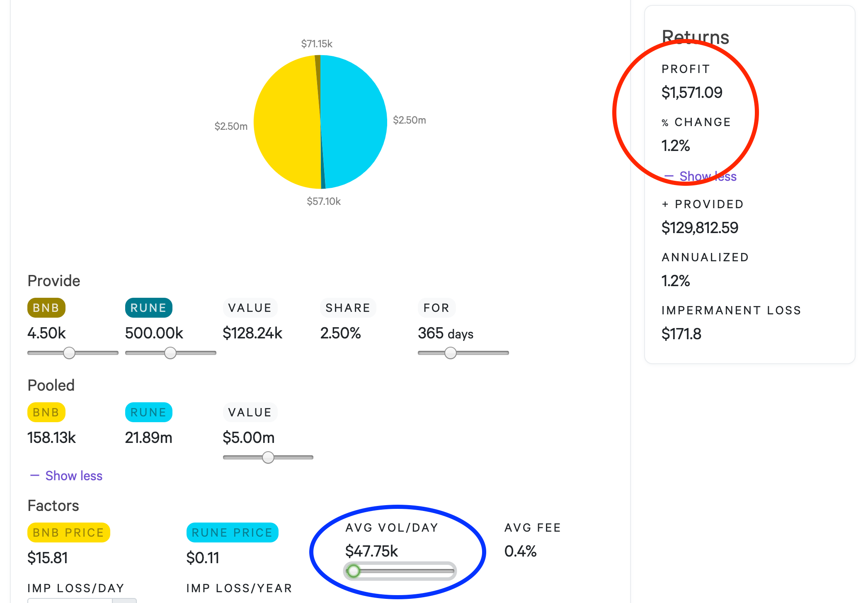Screen dimensions: 868x603
Task: Click the RUNE PRICE tag
Action: point(232,532)
